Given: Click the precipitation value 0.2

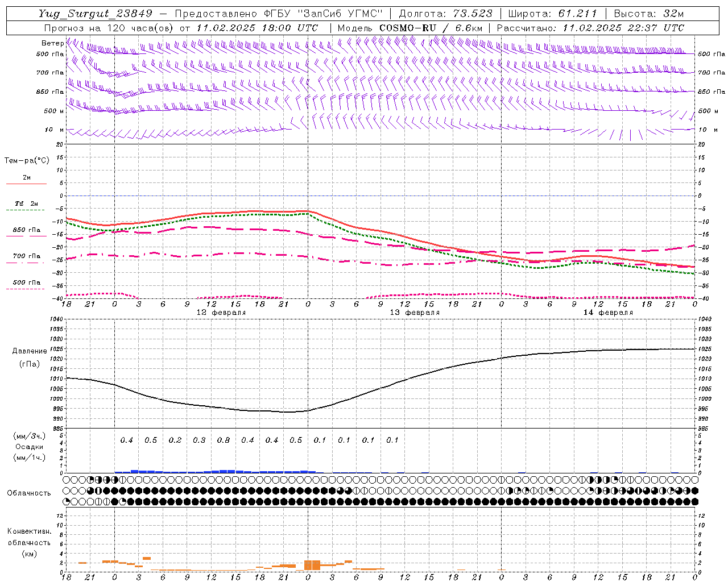Looking at the screenshot, I should coord(175,440).
